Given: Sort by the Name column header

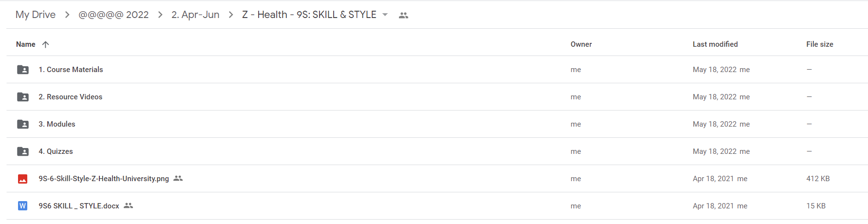Looking at the screenshot, I should pyautogui.click(x=26, y=44).
